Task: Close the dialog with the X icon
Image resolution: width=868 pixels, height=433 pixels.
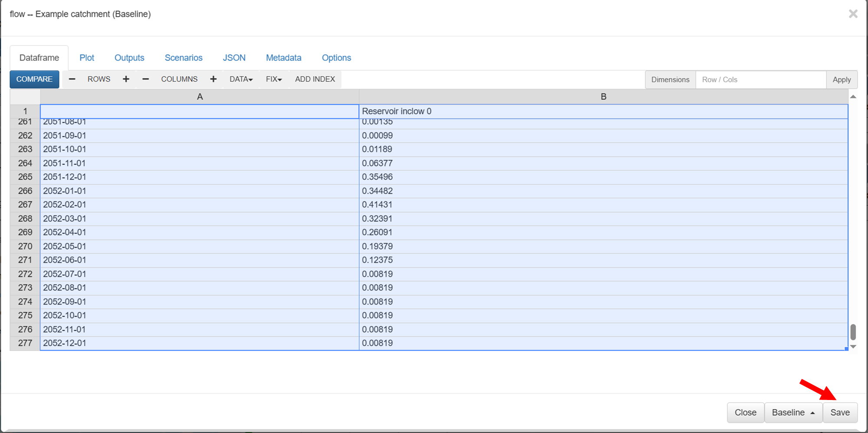Action: [853, 14]
